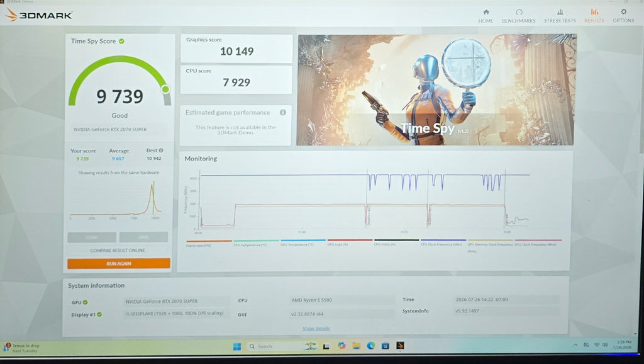Open the Stress Tests section
This screenshot has height=364, width=644.
pos(560,16)
